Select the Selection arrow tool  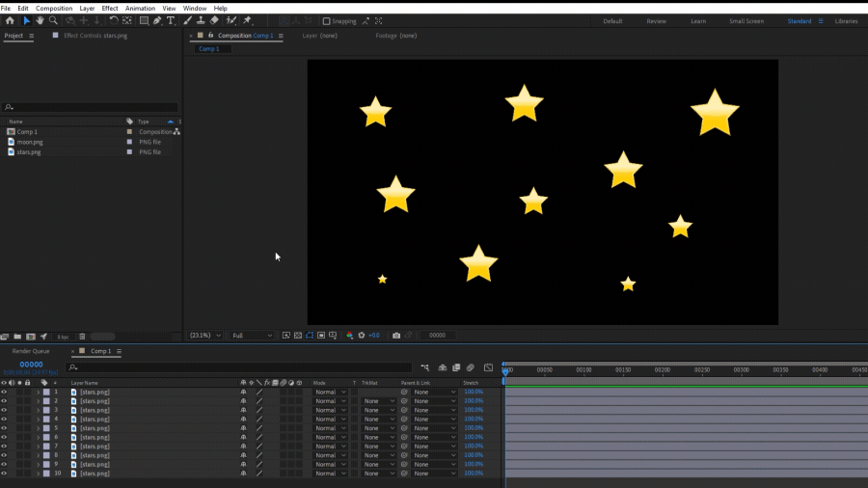tap(26, 20)
